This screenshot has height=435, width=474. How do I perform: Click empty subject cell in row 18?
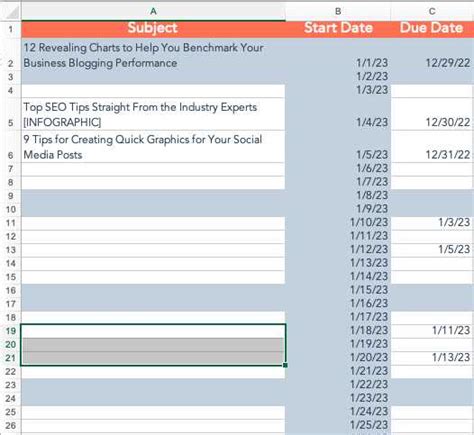(153, 318)
